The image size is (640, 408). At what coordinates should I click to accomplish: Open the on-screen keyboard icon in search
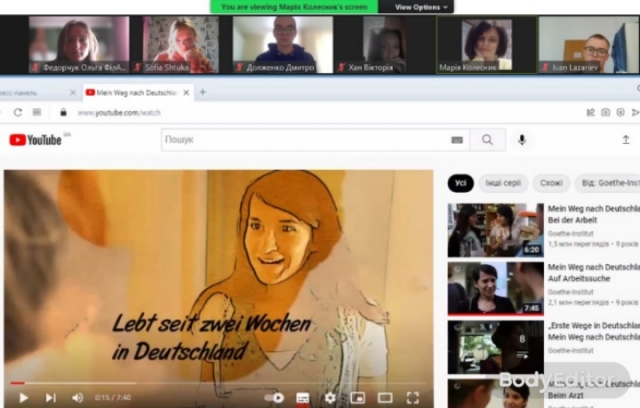457,140
